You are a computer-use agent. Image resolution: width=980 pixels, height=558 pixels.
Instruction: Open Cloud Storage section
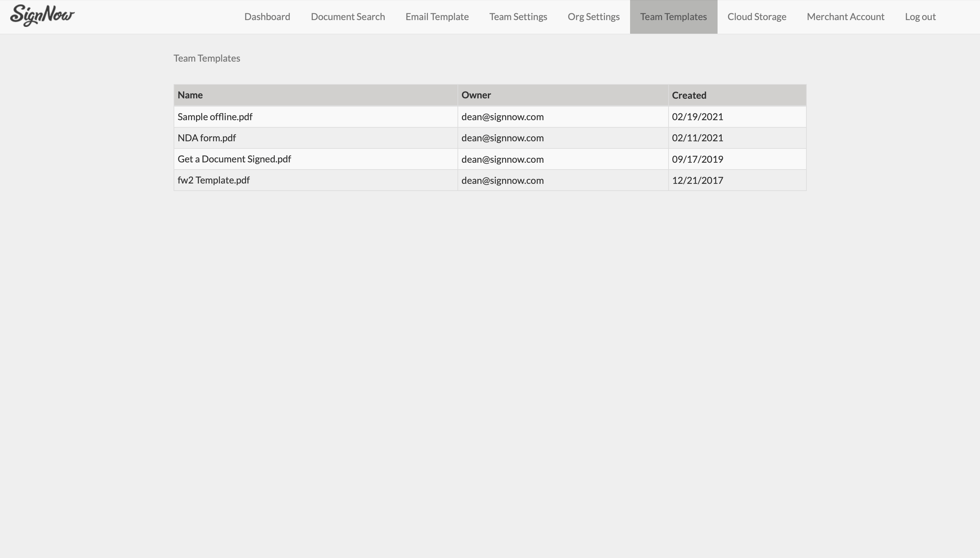pos(757,17)
